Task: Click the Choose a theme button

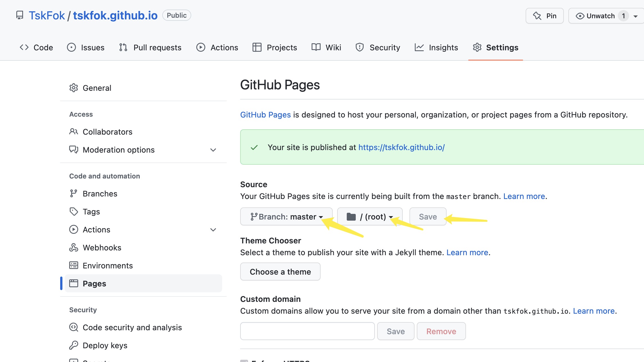Action: click(280, 271)
